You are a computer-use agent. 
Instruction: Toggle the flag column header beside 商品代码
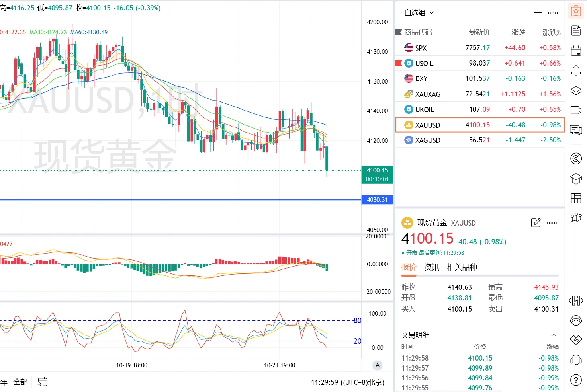[x=399, y=32]
